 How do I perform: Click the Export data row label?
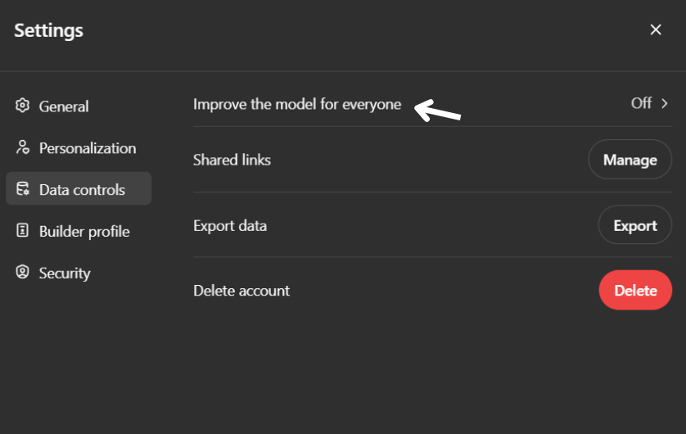(x=230, y=226)
